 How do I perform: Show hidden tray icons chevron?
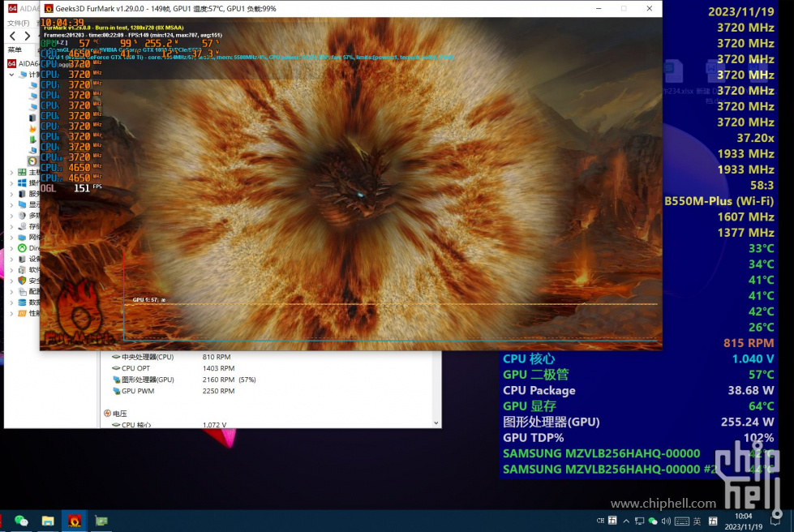click(x=626, y=521)
